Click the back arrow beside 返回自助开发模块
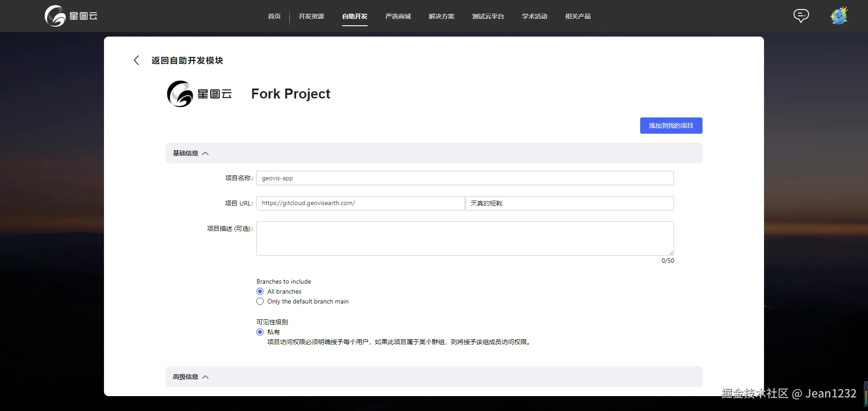Viewport: 868px width, 411px height. coord(136,61)
